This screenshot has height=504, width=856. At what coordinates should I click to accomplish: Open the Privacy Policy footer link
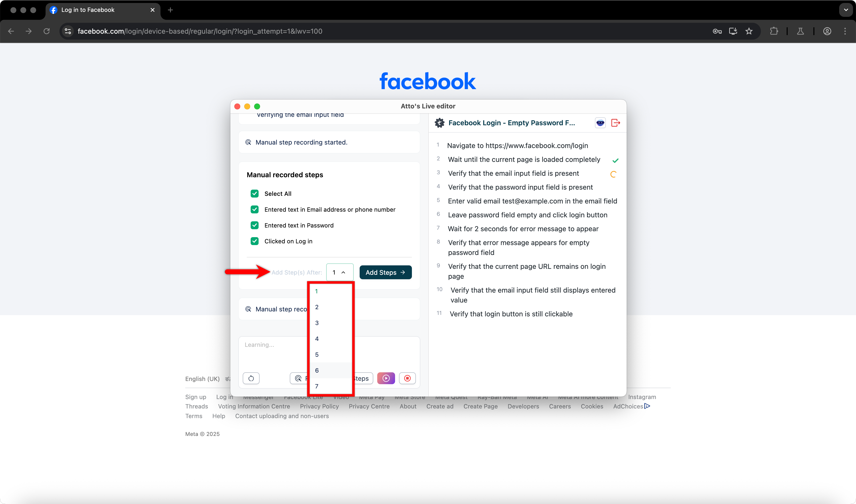319,406
